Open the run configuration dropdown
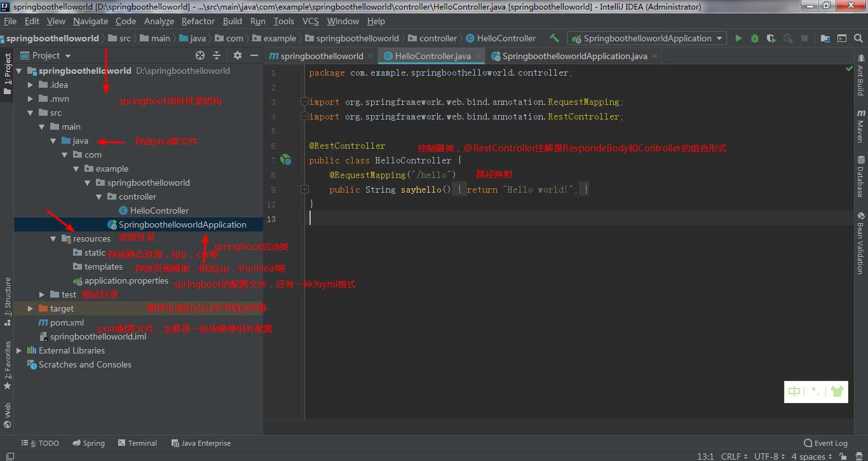This screenshot has height=461, width=868. click(x=646, y=38)
